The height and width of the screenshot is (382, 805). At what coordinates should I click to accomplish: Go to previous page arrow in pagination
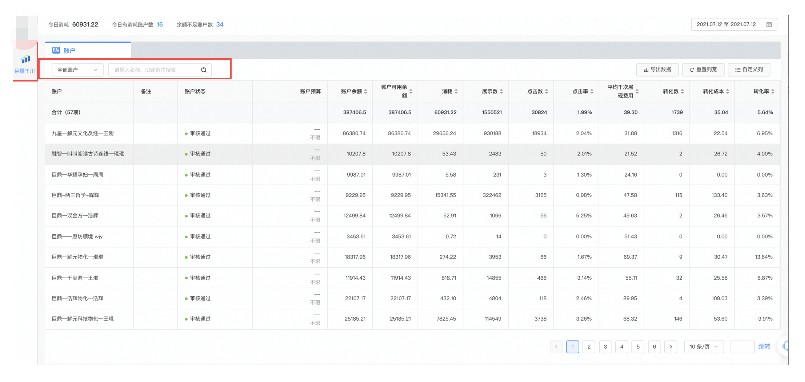pos(556,347)
